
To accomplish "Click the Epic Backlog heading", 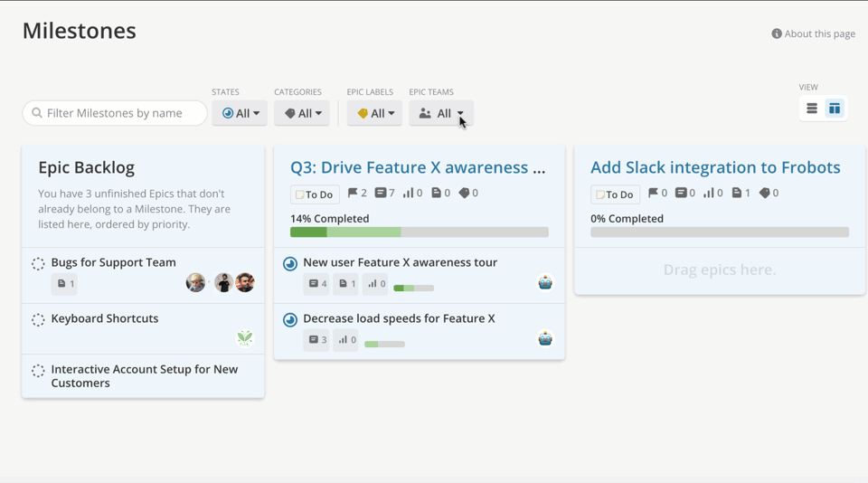I will coord(87,167).
